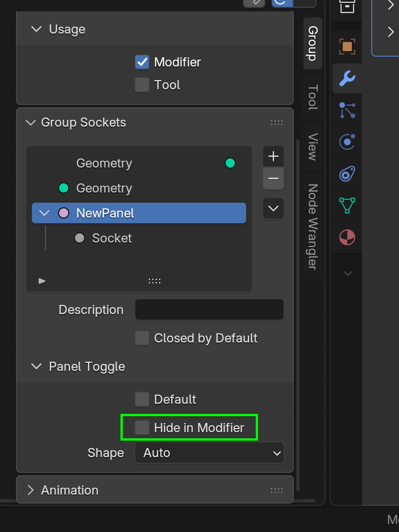Open the Particles properties tab icon
Image resolution: width=399 pixels, height=532 pixels.
tap(347, 110)
